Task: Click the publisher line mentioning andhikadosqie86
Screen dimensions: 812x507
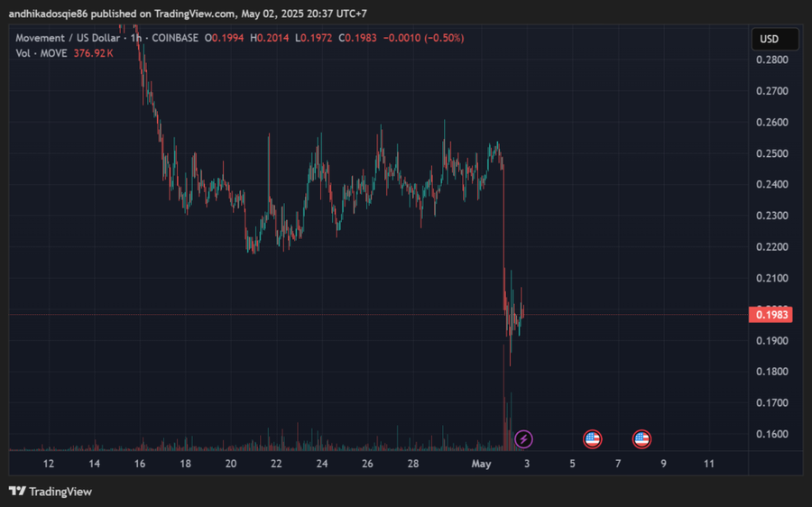Action: [x=188, y=14]
